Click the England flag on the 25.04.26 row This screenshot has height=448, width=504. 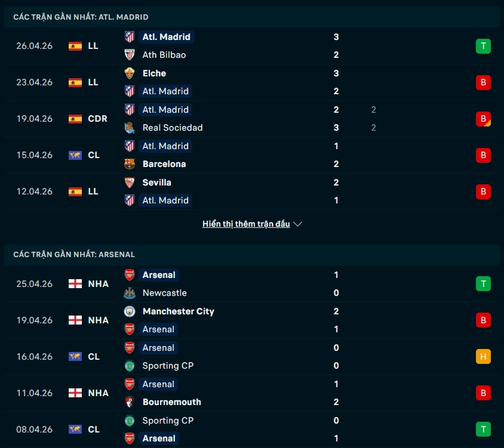click(x=75, y=283)
